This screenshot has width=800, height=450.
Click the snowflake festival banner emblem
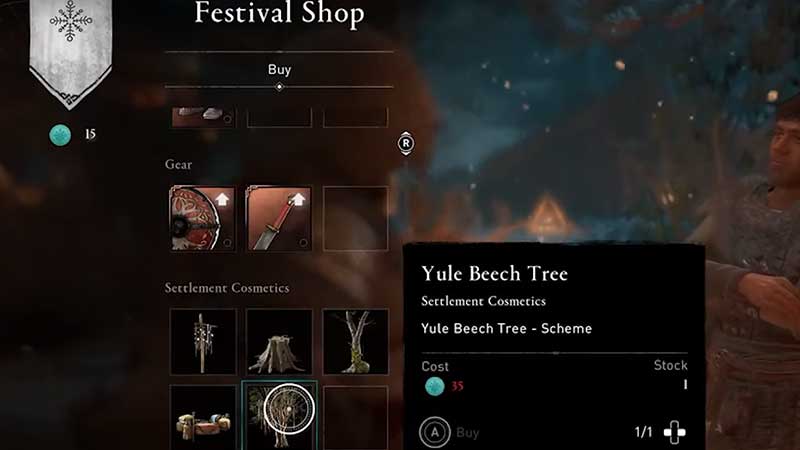71,21
